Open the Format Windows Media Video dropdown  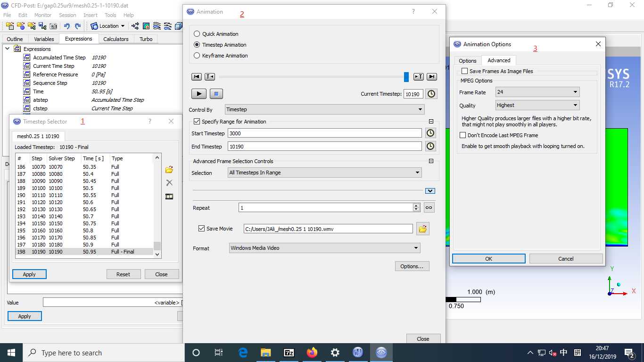(x=325, y=248)
